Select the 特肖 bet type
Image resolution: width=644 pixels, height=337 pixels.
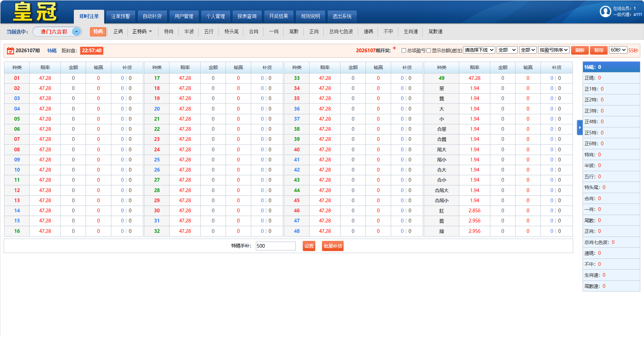(x=169, y=31)
